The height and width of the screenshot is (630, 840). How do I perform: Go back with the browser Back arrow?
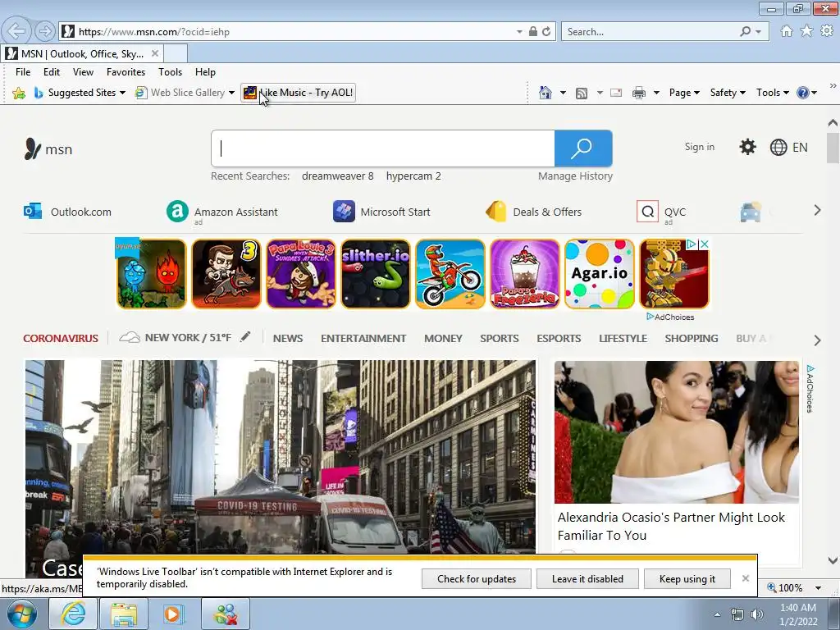coord(16,31)
